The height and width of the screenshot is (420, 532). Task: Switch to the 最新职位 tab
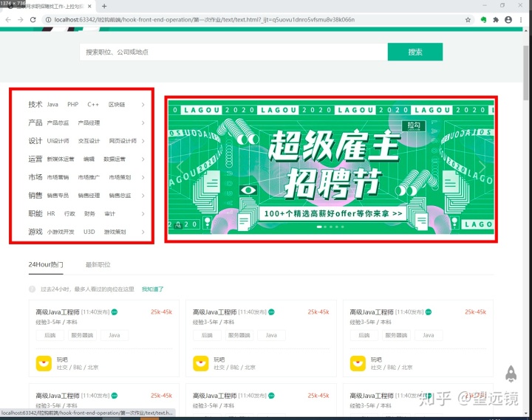[x=98, y=265]
